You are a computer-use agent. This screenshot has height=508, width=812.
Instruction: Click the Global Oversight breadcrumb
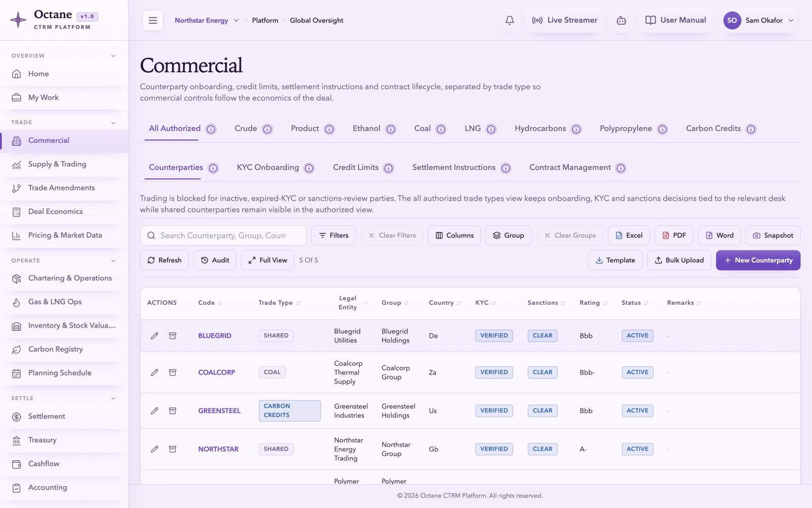tap(317, 20)
